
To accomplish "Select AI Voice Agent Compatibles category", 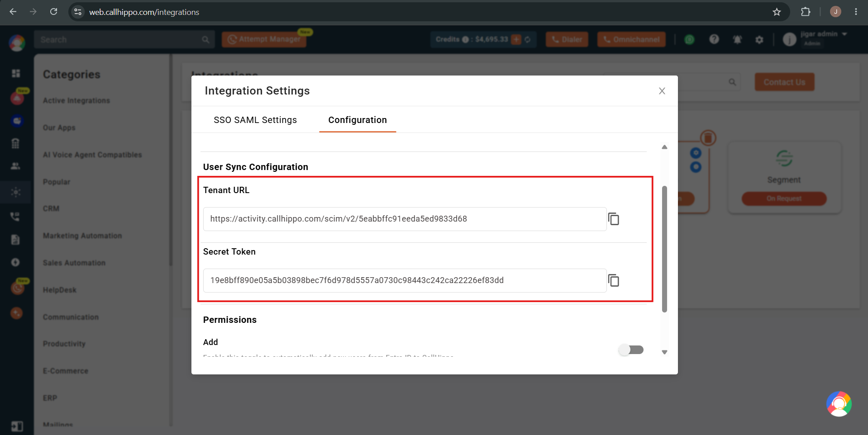I will pos(92,155).
